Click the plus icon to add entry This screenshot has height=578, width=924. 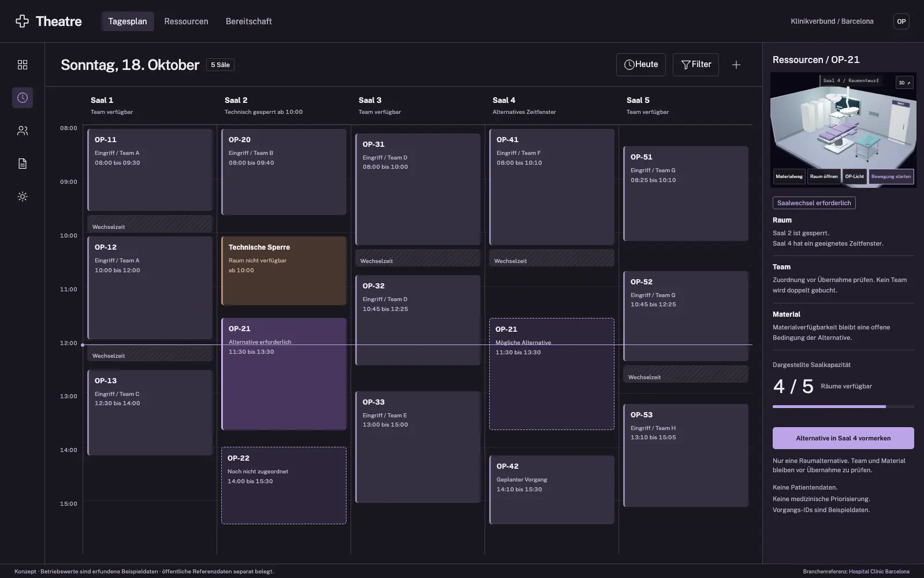[736, 65]
